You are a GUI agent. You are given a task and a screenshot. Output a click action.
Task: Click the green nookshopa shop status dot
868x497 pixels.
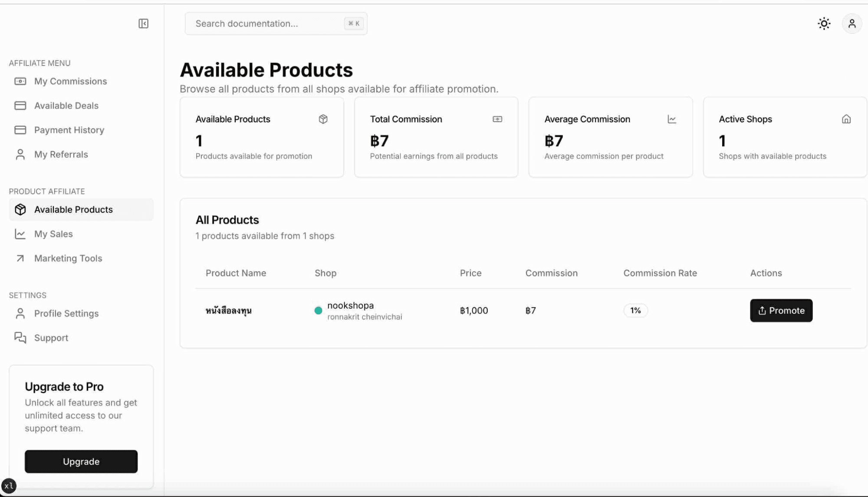[x=318, y=311]
